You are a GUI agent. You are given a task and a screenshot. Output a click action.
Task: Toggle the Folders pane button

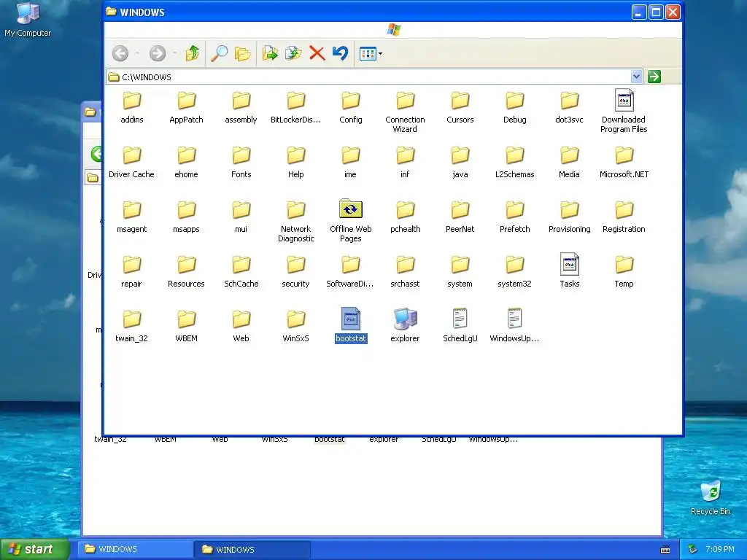pos(243,53)
